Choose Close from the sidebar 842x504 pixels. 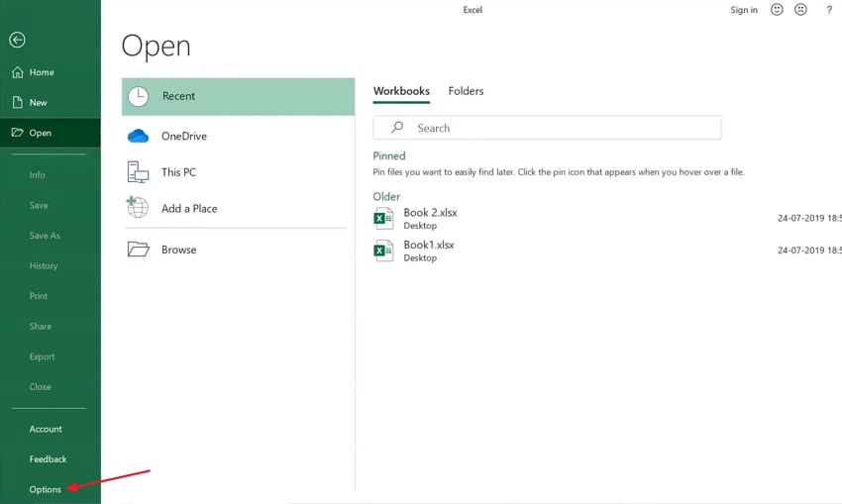click(41, 386)
